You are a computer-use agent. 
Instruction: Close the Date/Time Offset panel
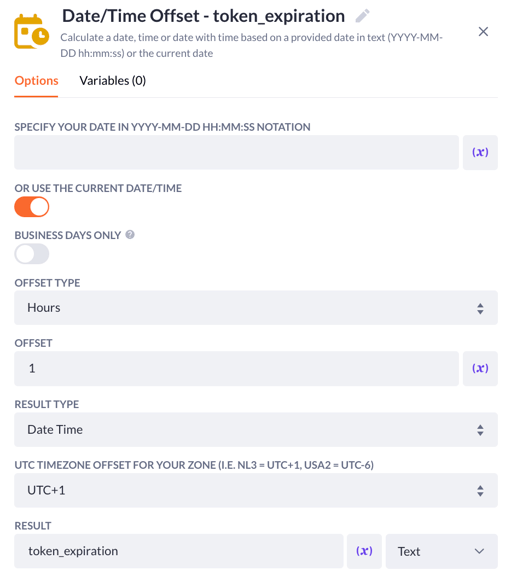click(483, 32)
